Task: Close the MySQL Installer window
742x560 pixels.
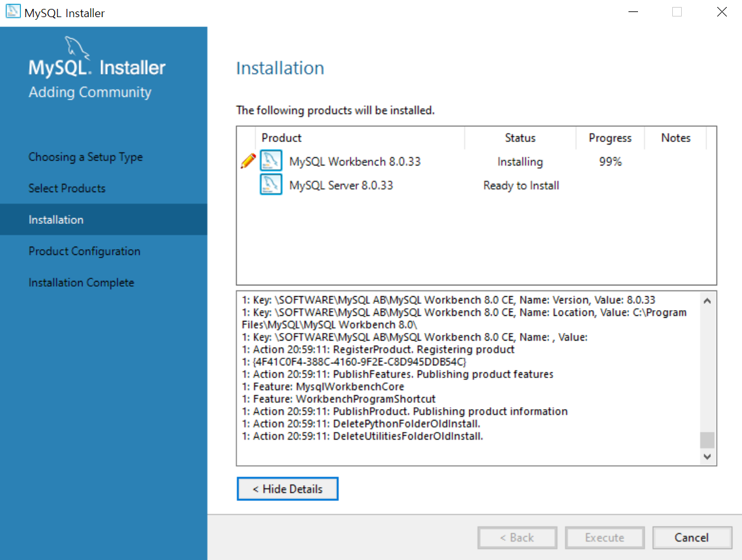Action: coord(722,12)
